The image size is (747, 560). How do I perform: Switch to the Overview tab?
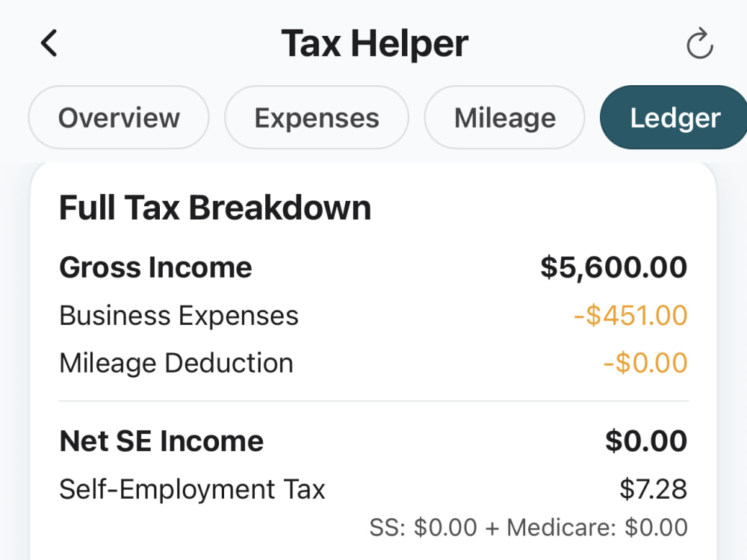click(119, 118)
